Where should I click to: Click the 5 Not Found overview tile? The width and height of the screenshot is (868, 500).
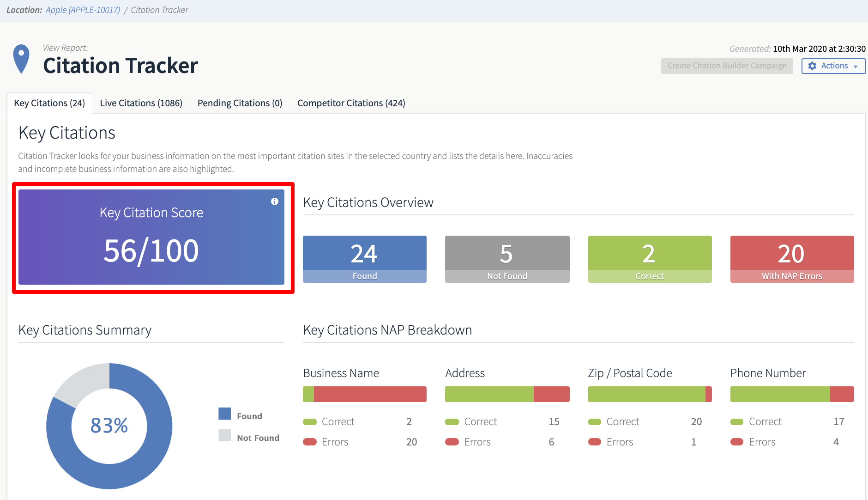click(507, 259)
